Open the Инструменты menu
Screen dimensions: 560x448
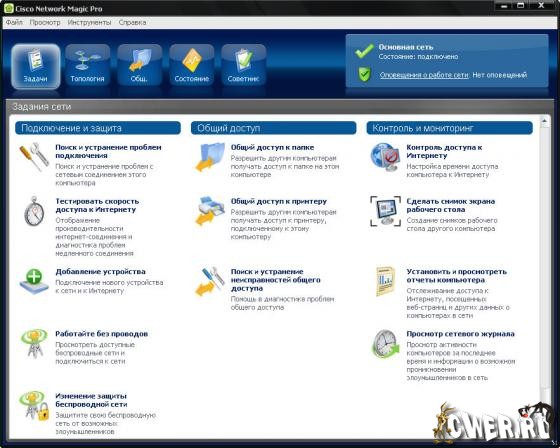coord(89,22)
